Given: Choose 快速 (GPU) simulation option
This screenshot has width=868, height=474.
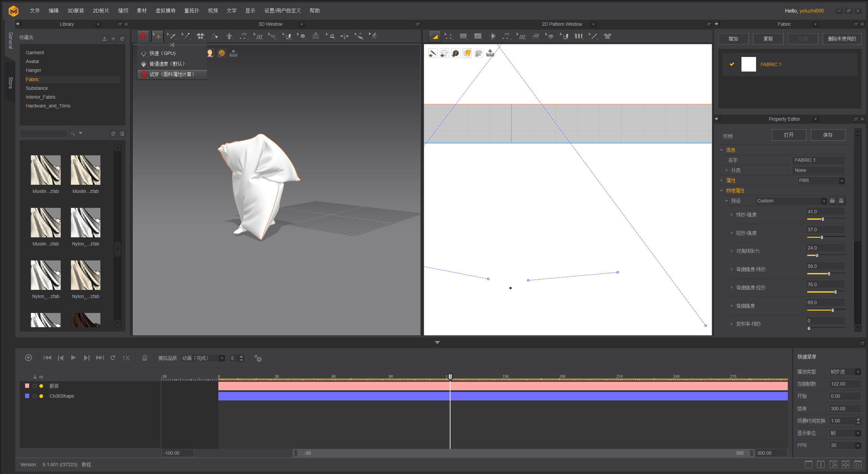Looking at the screenshot, I should [x=162, y=53].
